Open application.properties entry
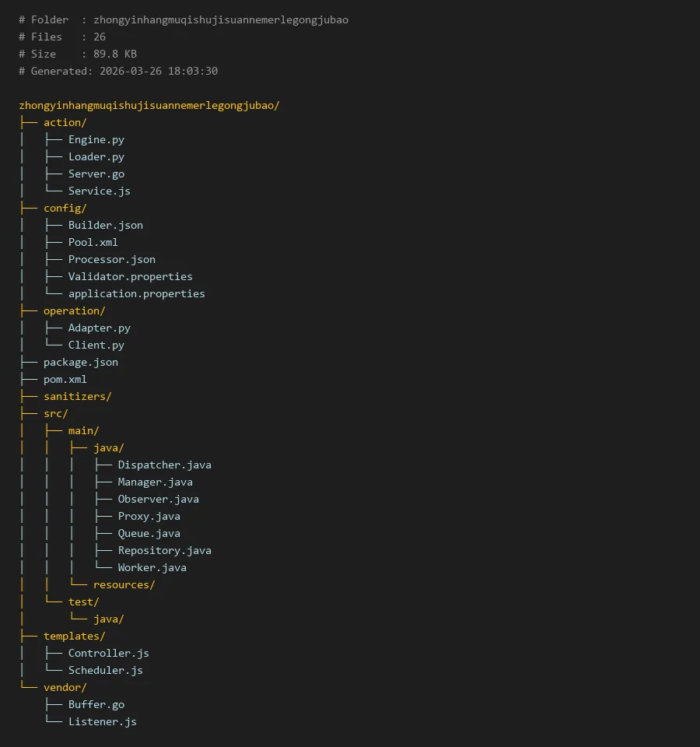This screenshot has width=700, height=747. pyautogui.click(x=136, y=293)
